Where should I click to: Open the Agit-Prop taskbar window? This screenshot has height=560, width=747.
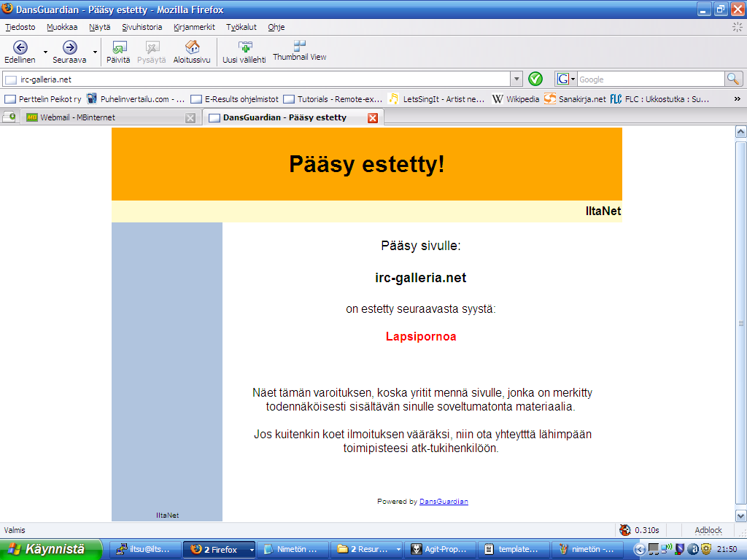[x=440, y=550]
